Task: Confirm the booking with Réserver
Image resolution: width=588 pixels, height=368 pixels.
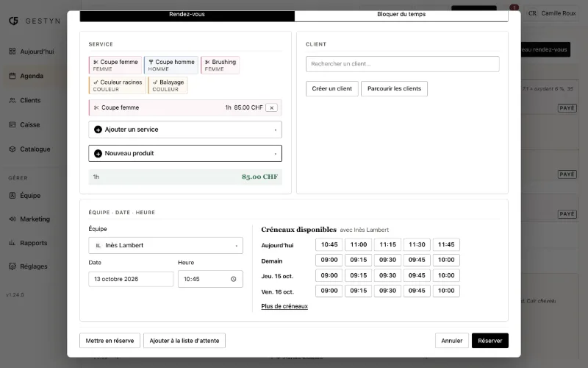Action: point(490,341)
